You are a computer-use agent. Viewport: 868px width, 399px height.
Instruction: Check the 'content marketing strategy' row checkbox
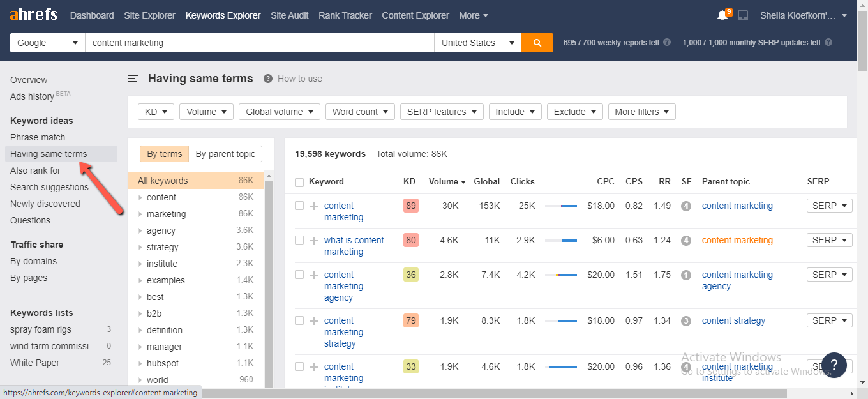[x=299, y=320]
